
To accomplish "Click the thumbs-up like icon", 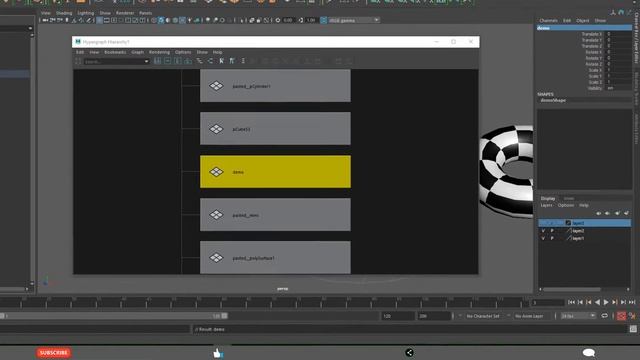I will pyautogui.click(x=218, y=353).
